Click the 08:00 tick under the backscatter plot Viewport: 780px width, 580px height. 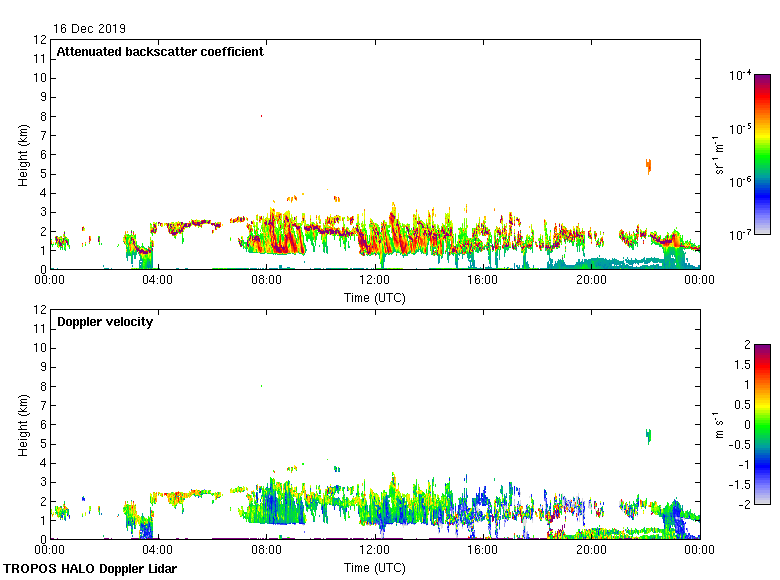[x=267, y=281]
